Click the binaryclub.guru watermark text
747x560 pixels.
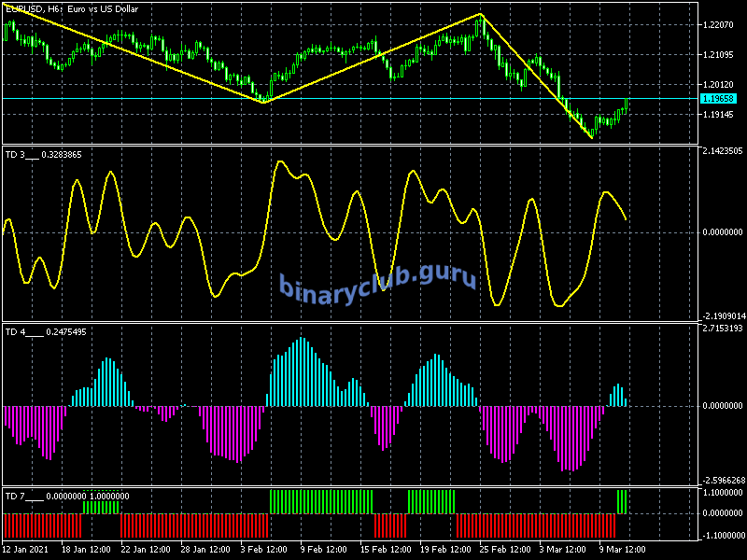(x=377, y=280)
